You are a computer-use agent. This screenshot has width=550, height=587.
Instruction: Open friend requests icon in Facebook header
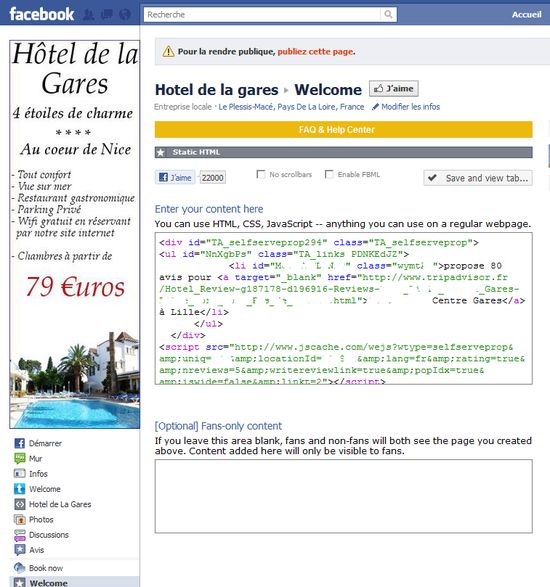click(89, 15)
